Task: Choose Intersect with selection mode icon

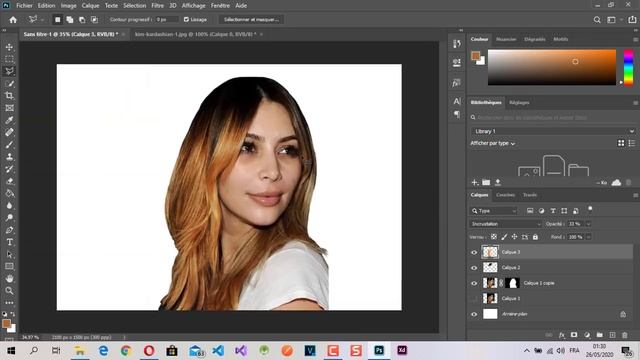Action: point(94,20)
